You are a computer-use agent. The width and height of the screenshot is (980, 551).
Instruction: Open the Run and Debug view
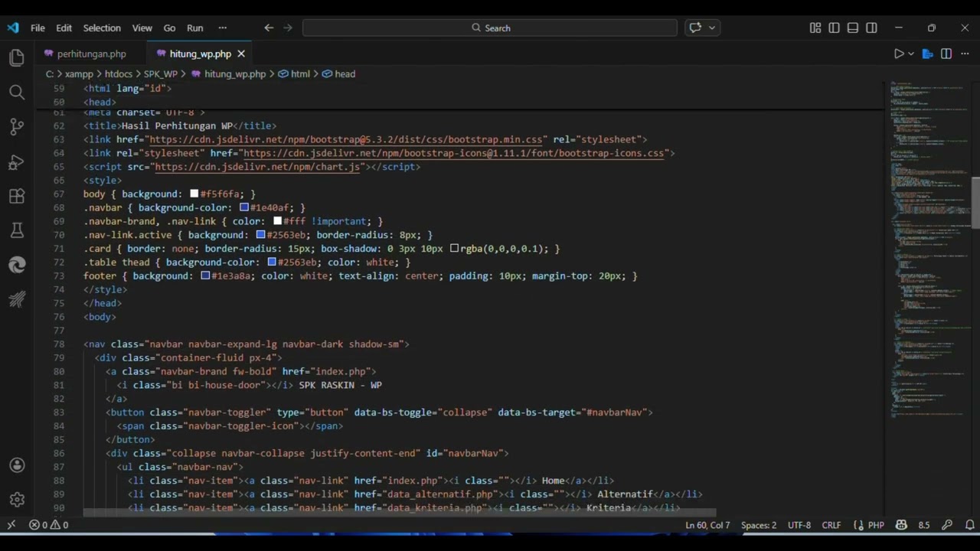pyautogui.click(x=17, y=161)
